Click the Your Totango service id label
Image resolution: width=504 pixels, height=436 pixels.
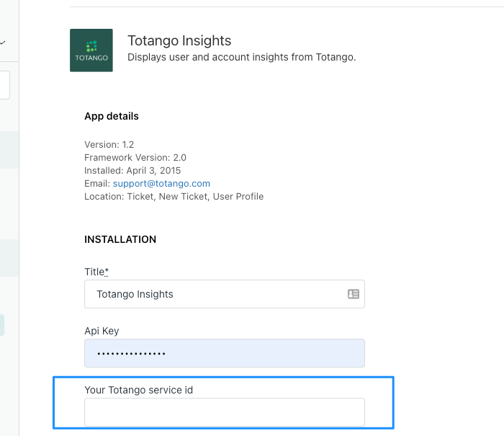coord(138,390)
